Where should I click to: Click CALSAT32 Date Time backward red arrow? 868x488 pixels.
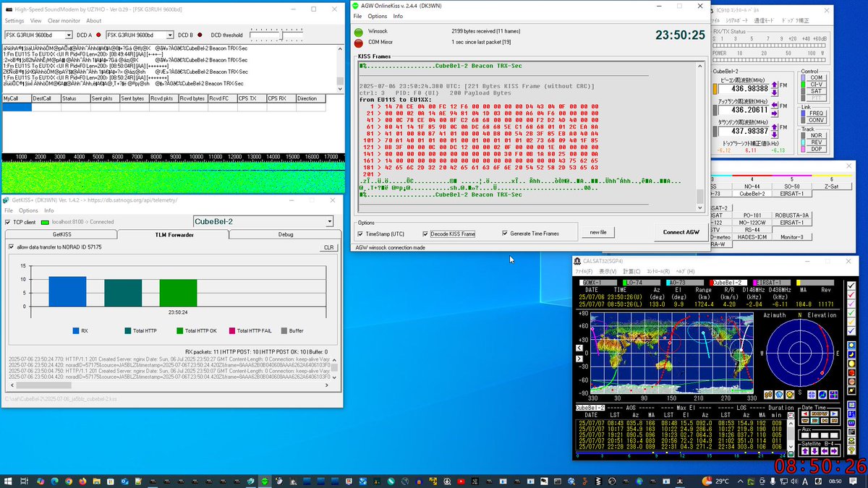click(x=806, y=414)
